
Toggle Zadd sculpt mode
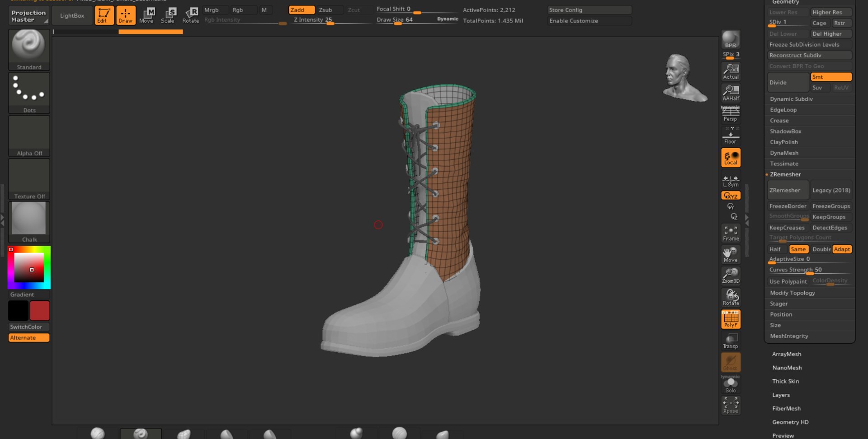[302, 10]
